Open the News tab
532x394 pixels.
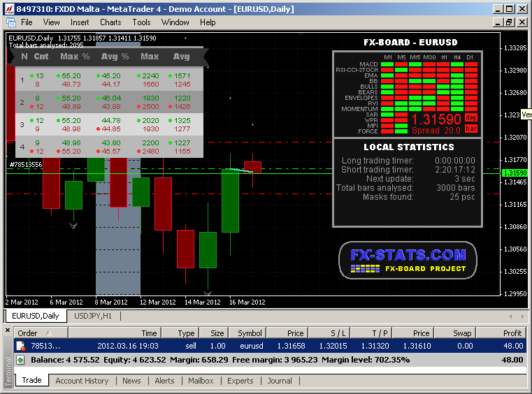click(131, 381)
